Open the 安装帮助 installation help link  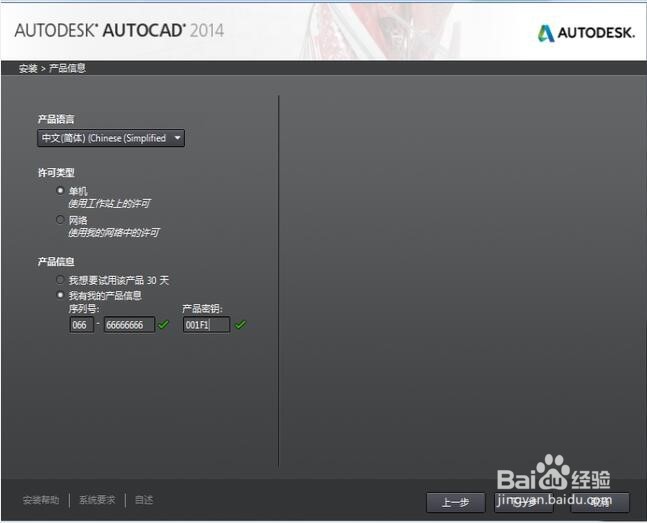click(x=41, y=500)
